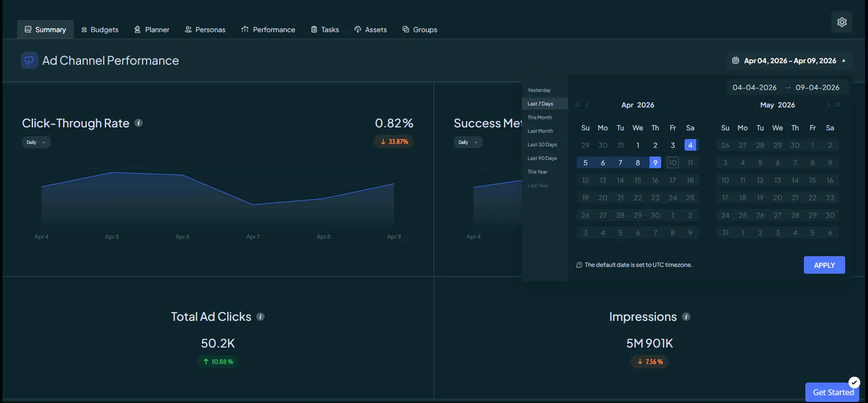This screenshot has height=403, width=868.
Task: Click the Ad Channel Performance megaphone icon
Action: pyautogui.click(x=29, y=60)
